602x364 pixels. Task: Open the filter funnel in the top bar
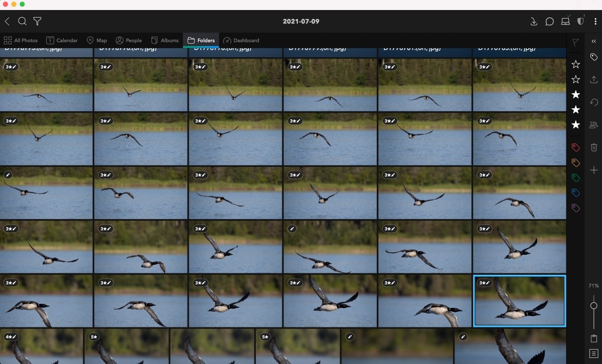tap(37, 21)
